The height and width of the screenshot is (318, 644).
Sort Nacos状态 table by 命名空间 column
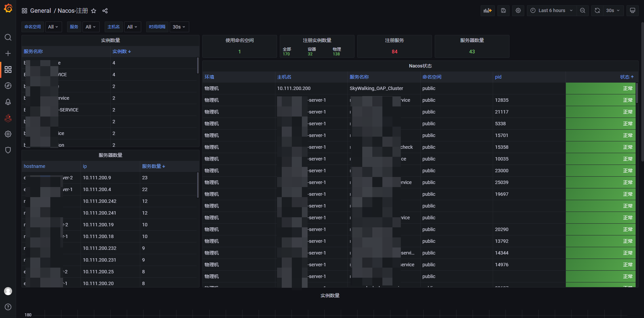[432, 77]
